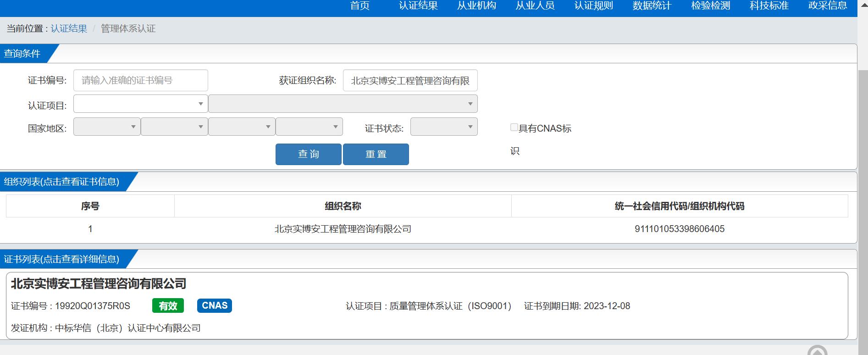Tick the 具有CNAS标识 checkbox

tap(514, 128)
